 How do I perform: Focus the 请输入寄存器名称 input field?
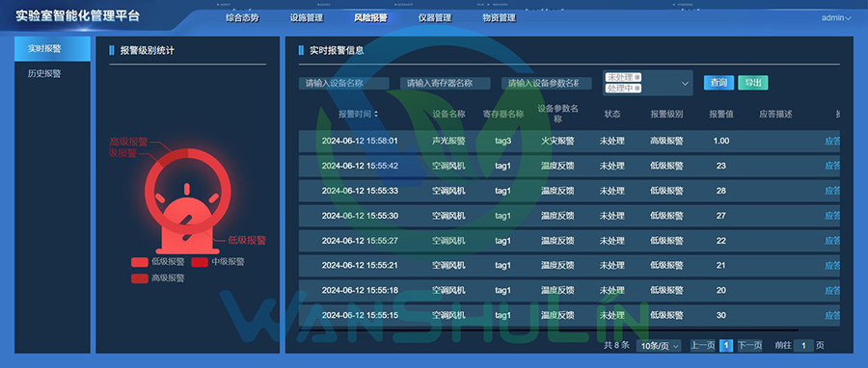click(x=445, y=84)
